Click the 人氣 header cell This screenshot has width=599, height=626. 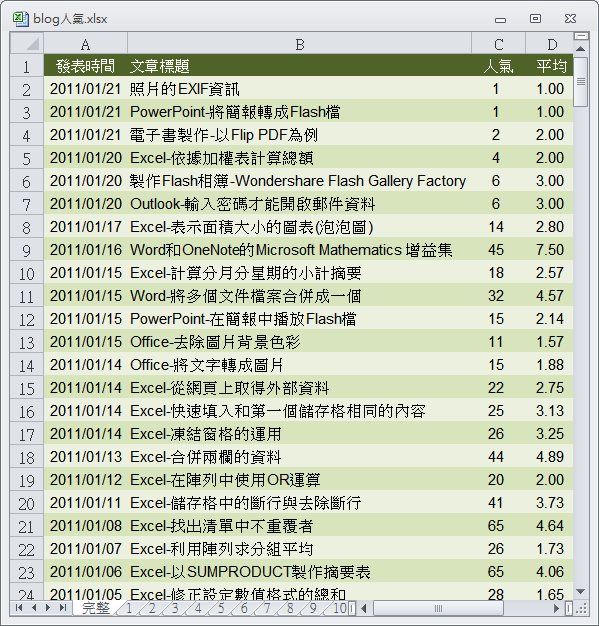tap(498, 65)
